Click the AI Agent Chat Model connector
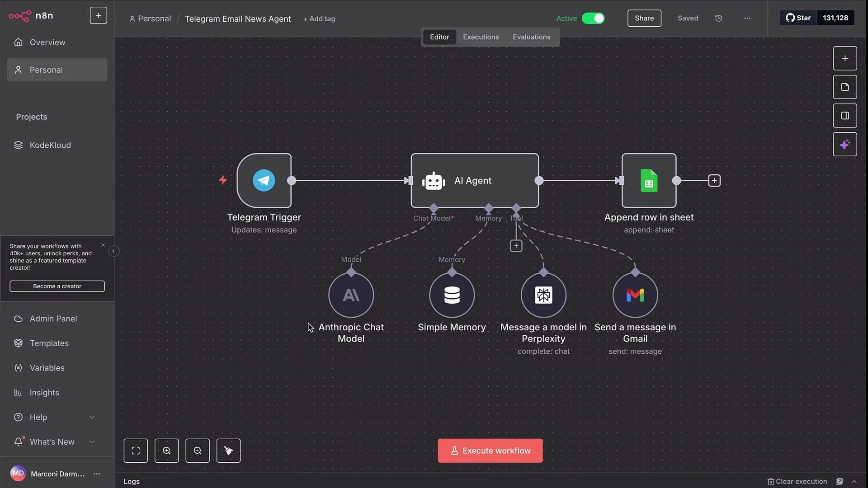 (434, 208)
